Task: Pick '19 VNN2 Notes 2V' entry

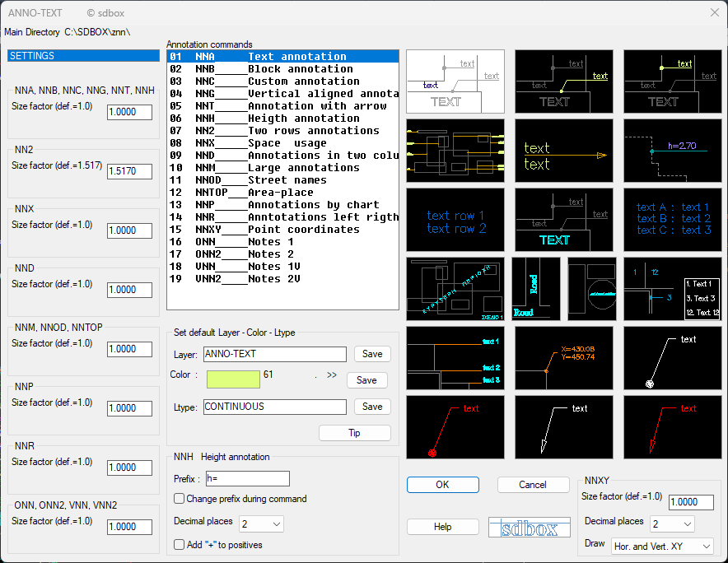Action: [282, 279]
